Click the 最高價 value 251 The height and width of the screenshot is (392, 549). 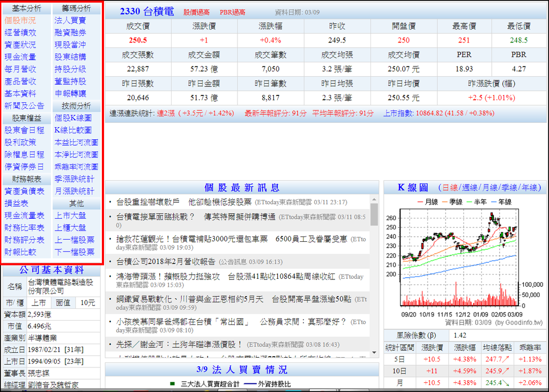pyautogui.click(x=464, y=40)
